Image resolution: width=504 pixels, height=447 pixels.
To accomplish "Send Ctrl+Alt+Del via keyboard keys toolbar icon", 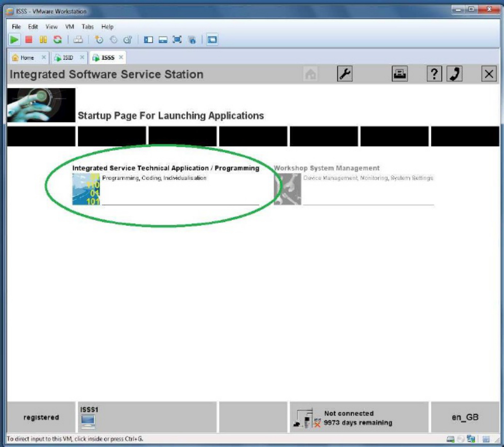I will [78, 40].
